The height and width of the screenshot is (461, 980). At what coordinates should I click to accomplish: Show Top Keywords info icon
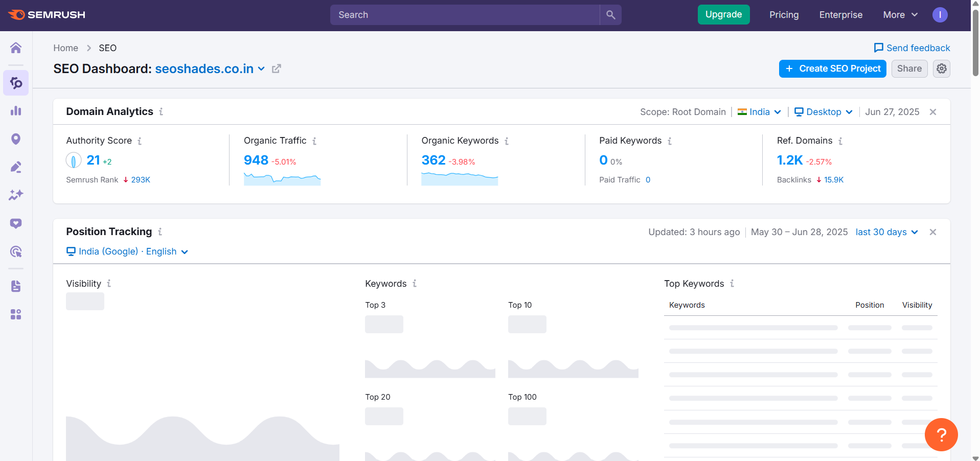coord(732,283)
